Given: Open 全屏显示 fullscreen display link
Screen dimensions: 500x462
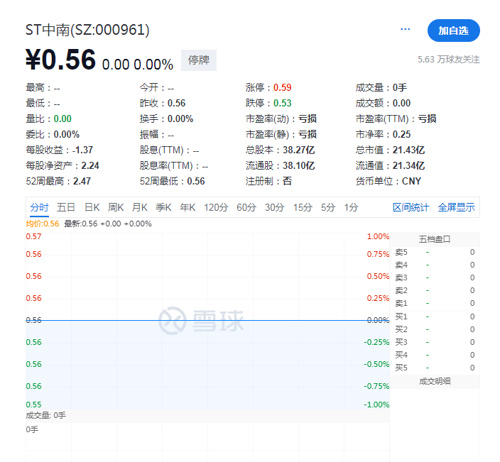Looking at the screenshot, I should pyautogui.click(x=456, y=208).
